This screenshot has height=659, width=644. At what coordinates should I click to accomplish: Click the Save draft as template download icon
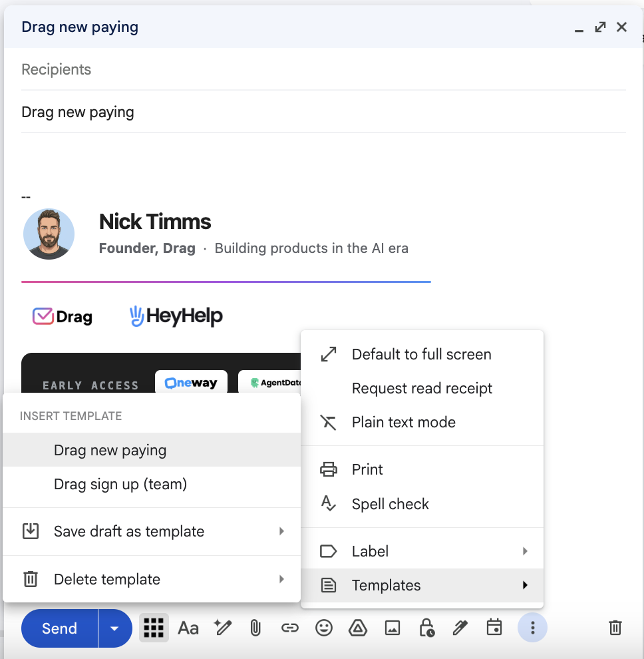30,531
